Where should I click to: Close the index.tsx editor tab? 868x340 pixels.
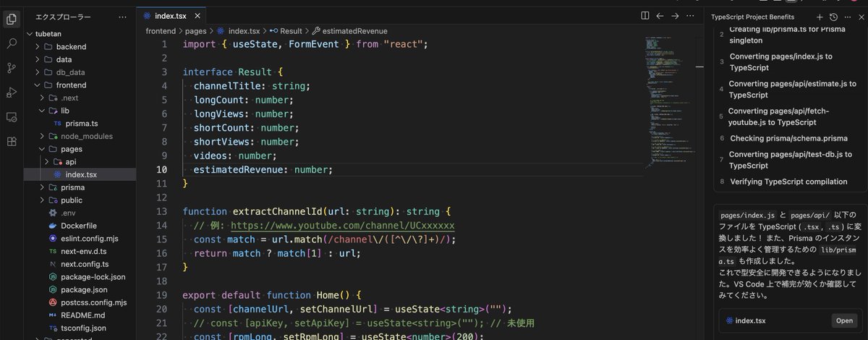point(197,15)
